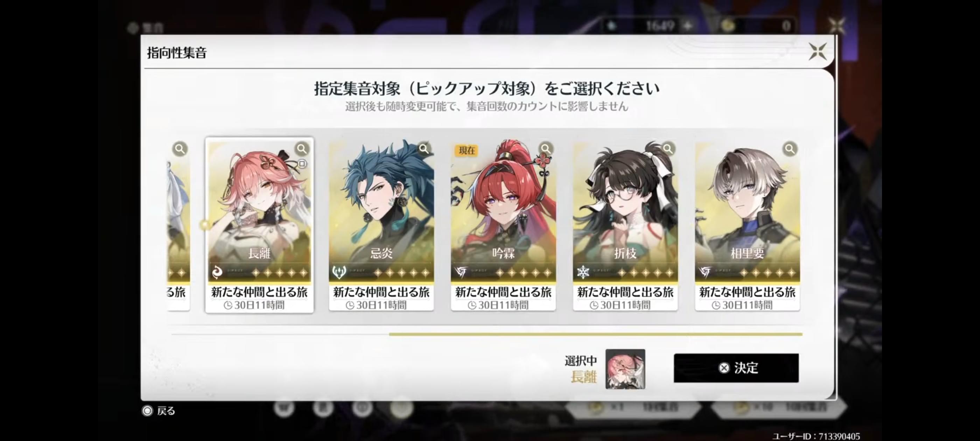Open magnifier details for 相里要 card
This screenshot has width=980, height=441.
[790, 149]
